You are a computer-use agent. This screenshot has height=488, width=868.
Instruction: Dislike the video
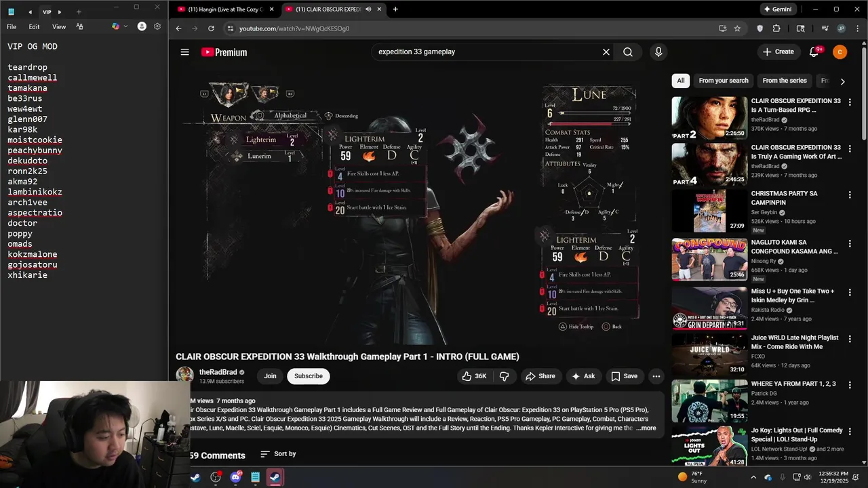[x=504, y=376]
